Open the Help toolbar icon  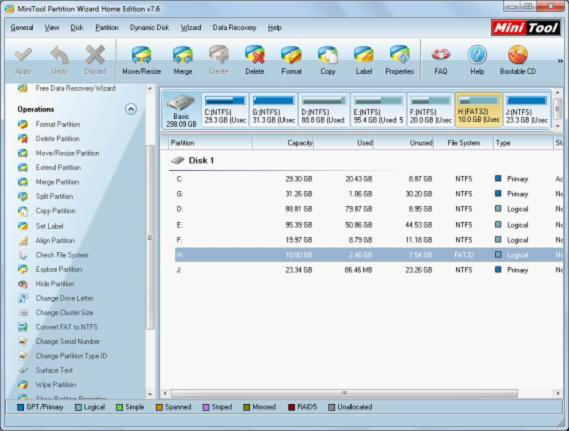(477, 60)
